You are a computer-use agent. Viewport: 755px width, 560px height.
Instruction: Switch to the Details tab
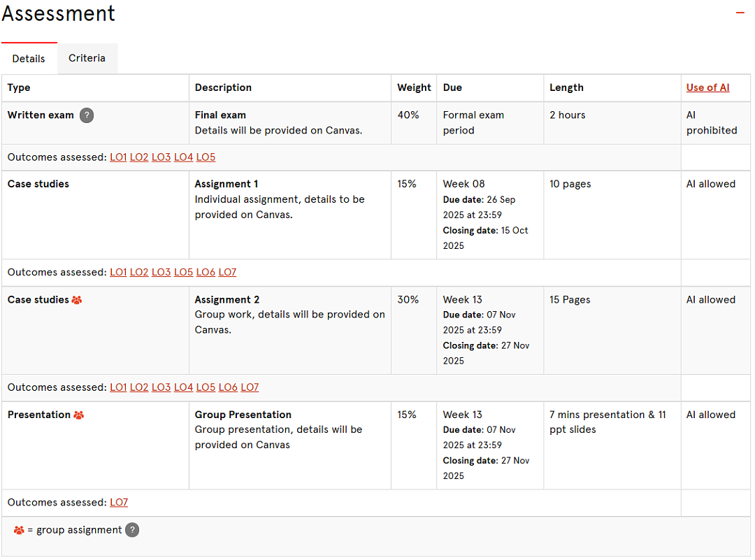coord(29,59)
